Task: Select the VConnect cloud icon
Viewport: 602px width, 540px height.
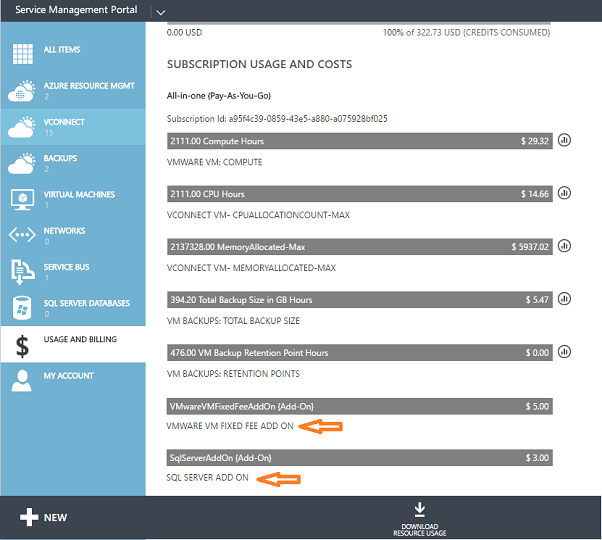Action: click(x=22, y=127)
